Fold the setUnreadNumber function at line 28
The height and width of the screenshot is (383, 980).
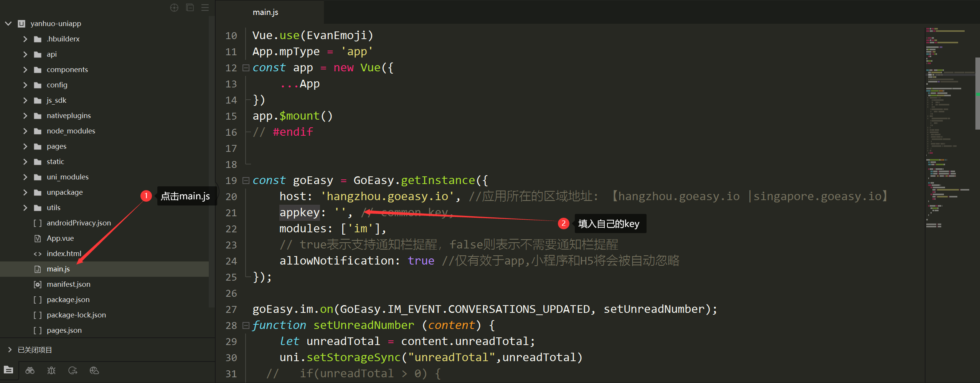(246, 325)
